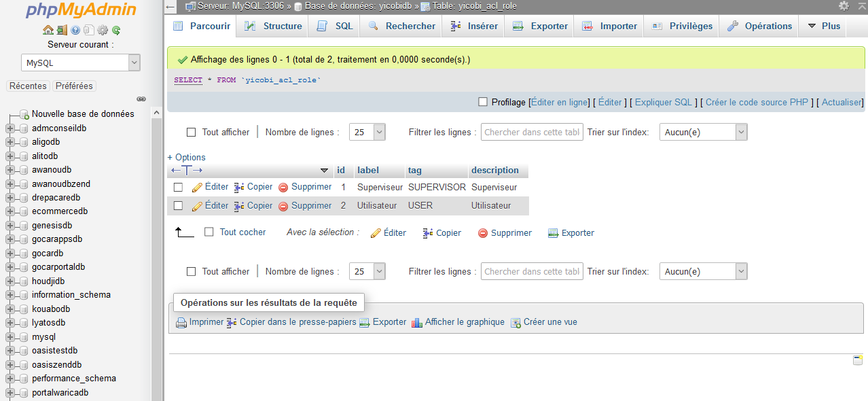Viewport: 868px width, 401px height.
Task: Enable the Profilage checkbox
Action: [x=483, y=102]
